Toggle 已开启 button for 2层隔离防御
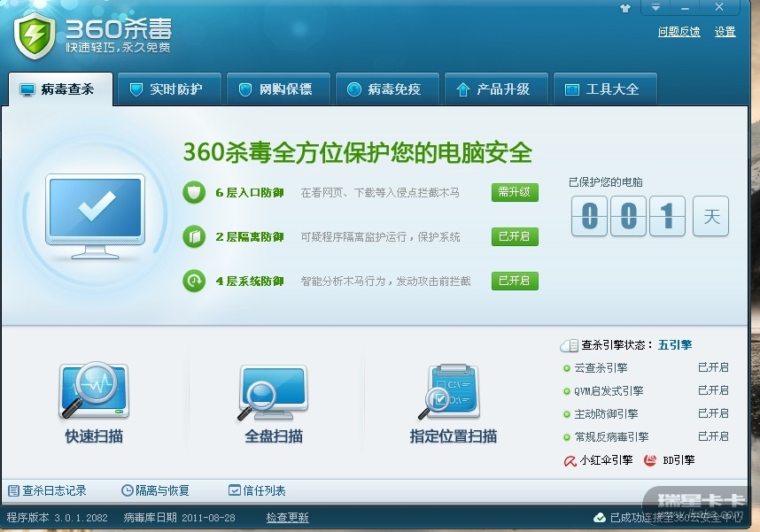This screenshot has width=760, height=532. tap(515, 236)
